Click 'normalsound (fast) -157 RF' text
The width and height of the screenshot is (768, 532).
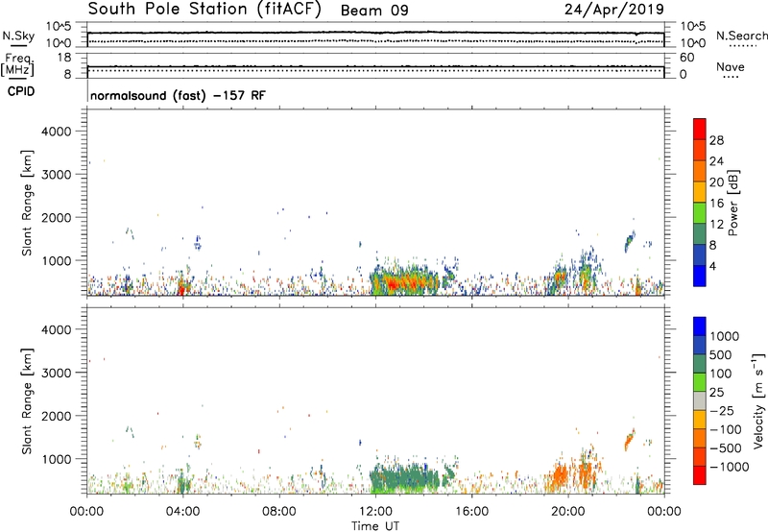(178, 95)
